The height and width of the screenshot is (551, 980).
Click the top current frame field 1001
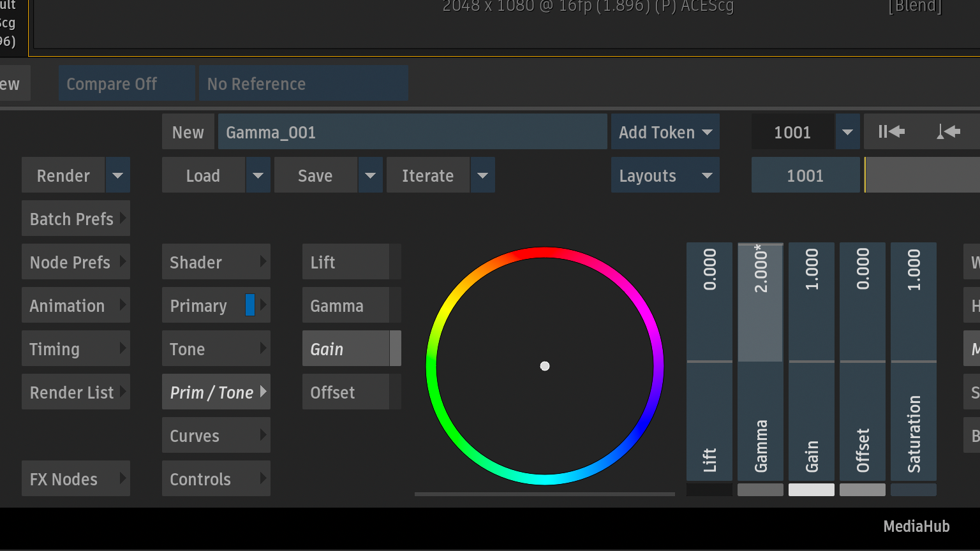click(x=792, y=132)
